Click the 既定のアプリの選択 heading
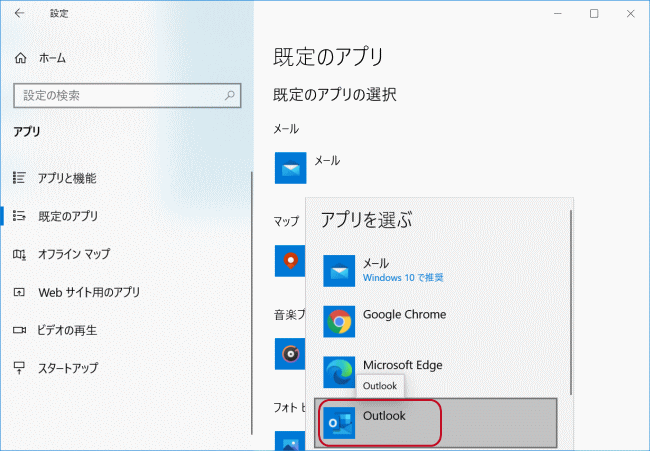 [335, 95]
